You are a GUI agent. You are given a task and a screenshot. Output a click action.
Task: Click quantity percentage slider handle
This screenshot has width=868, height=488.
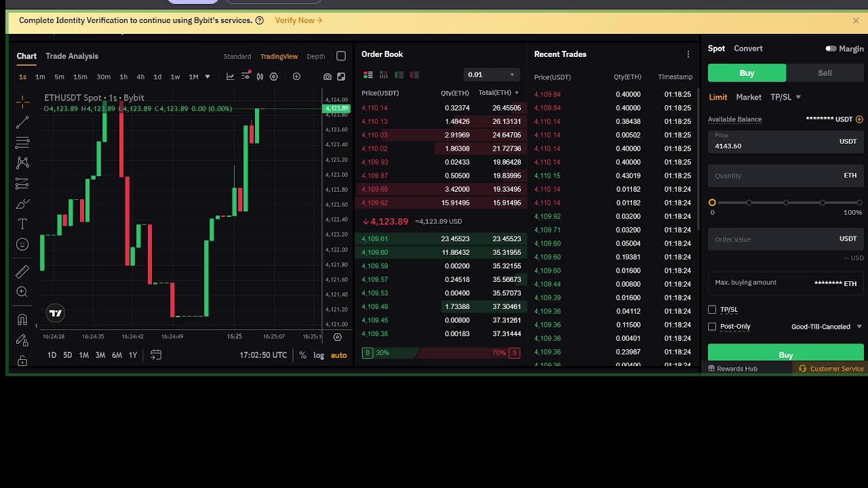click(x=712, y=203)
